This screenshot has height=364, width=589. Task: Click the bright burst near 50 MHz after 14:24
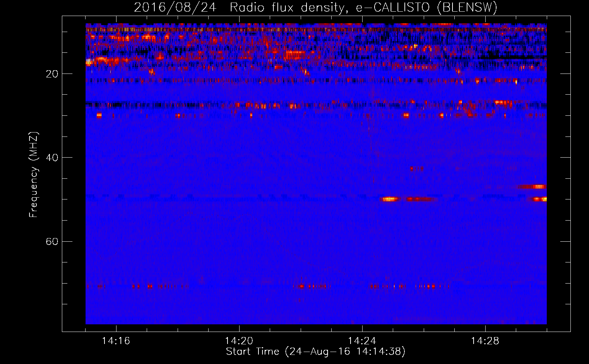click(x=390, y=199)
